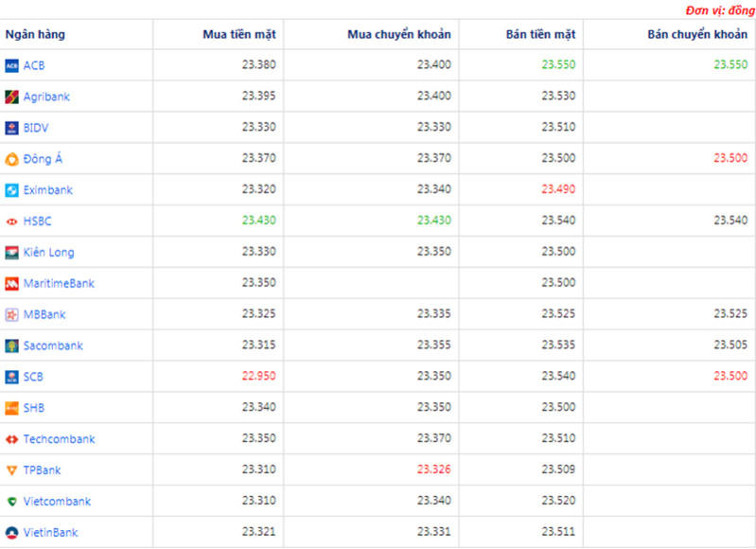Screen dimensions: 756x549
Task: Select HSBC's 23.430 cash buy rate cell
Action: 258,221
